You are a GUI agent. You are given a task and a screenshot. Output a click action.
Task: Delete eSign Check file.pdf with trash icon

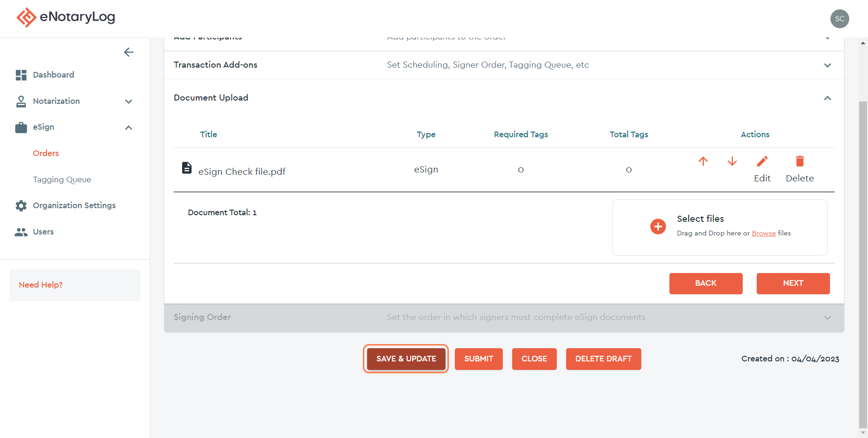pyautogui.click(x=800, y=162)
